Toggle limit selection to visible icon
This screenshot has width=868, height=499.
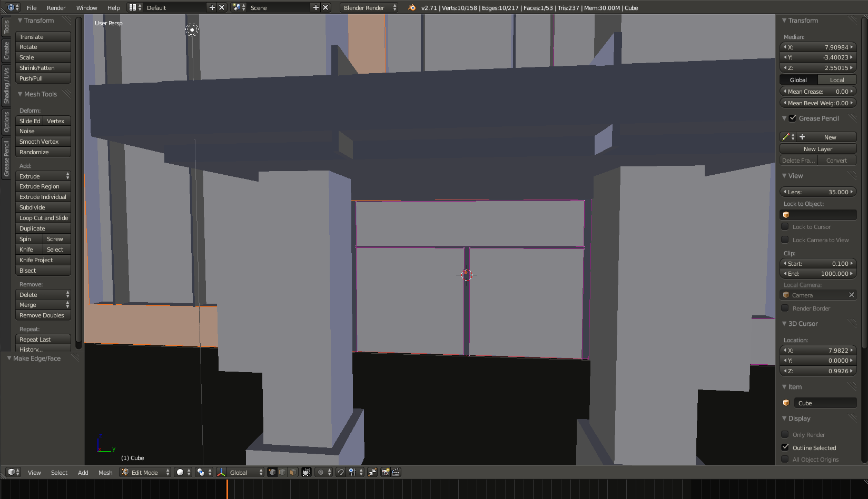(307, 472)
